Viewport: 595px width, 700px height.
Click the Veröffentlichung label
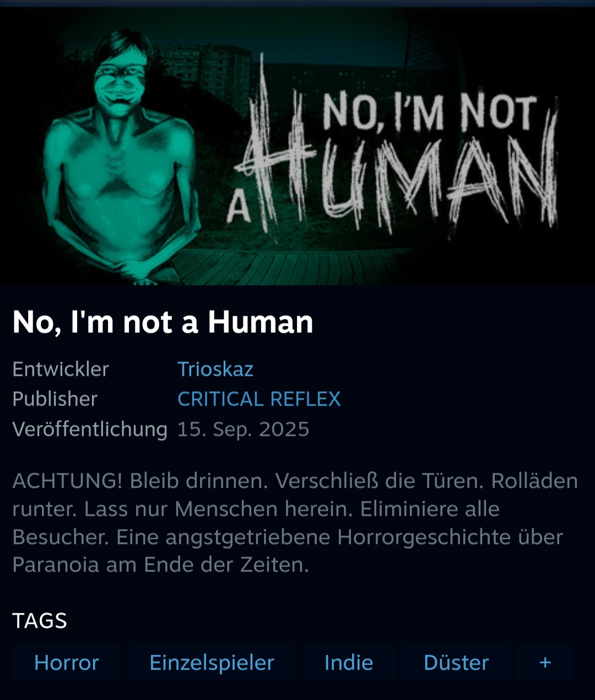point(90,429)
